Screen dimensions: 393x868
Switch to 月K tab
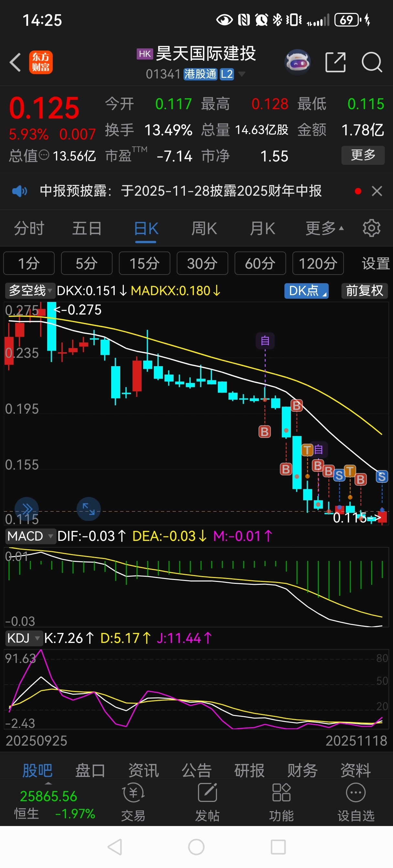[x=262, y=228]
